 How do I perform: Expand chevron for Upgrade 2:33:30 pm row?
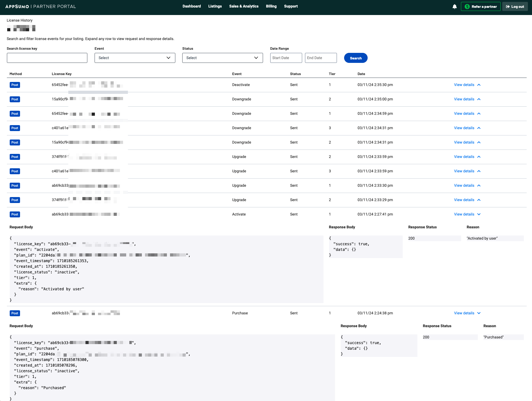479,185
